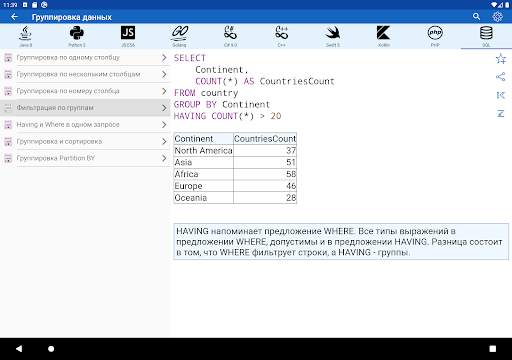This screenshot has height=360, width=512.
Task: Open 'Having и Where в одном запросе' topic
Action: pos(85,125)
